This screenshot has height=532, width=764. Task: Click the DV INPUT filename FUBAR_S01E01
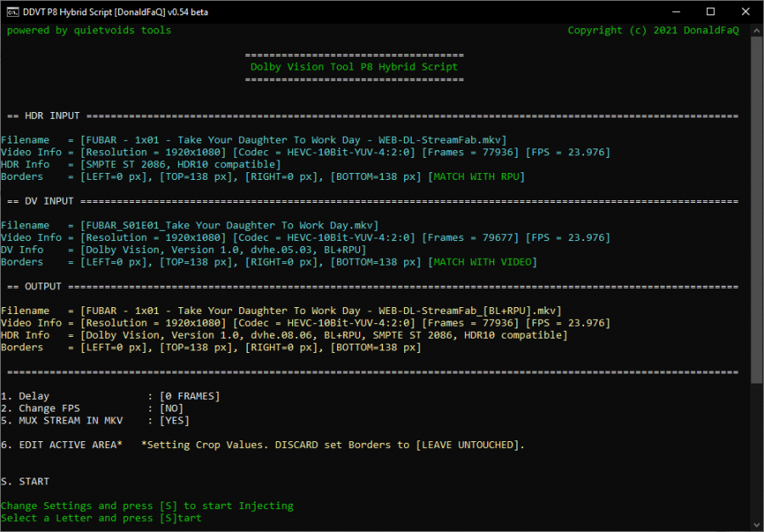click(229, 226)
